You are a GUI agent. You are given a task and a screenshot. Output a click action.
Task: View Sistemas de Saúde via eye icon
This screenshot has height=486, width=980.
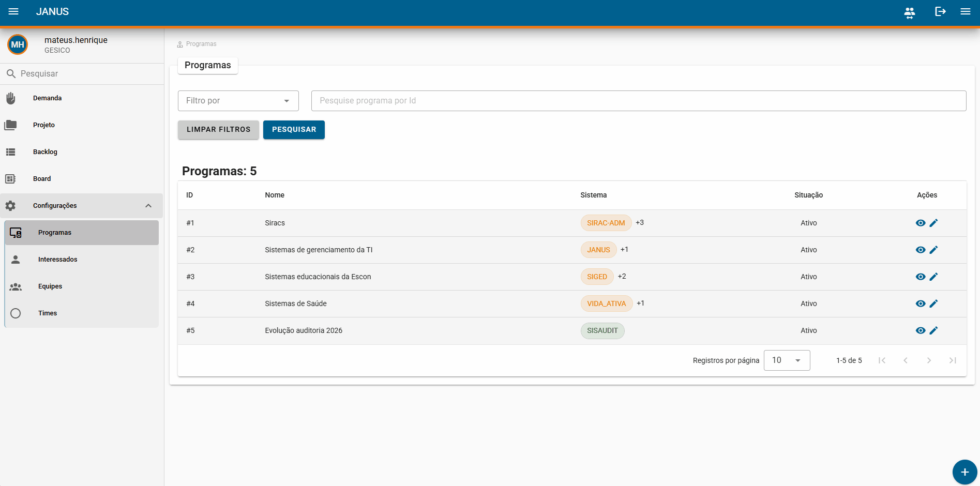[921, 303]
